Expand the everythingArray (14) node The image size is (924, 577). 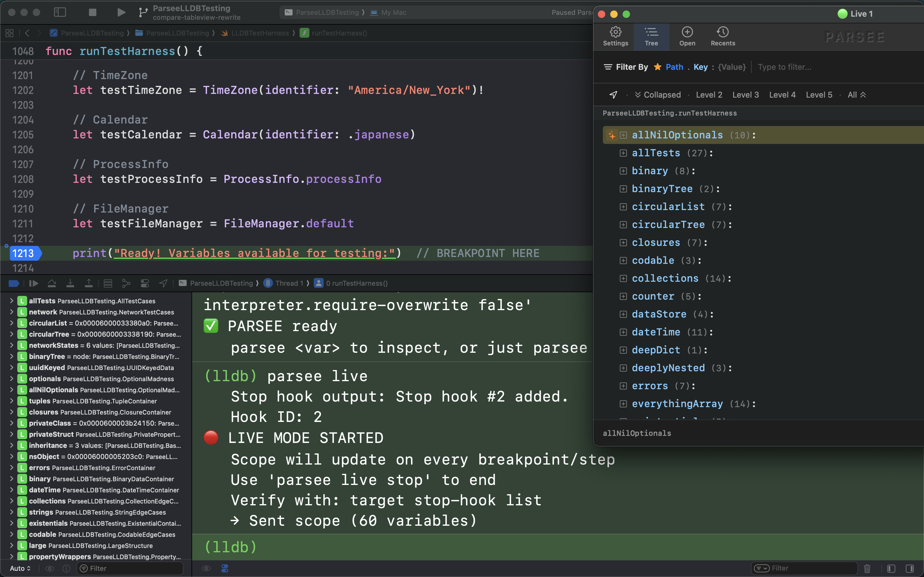pyautogui.click(x=623, y=404)
